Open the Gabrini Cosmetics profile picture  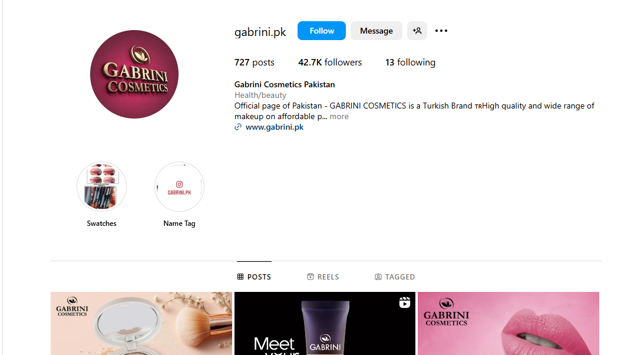(134, 74)
